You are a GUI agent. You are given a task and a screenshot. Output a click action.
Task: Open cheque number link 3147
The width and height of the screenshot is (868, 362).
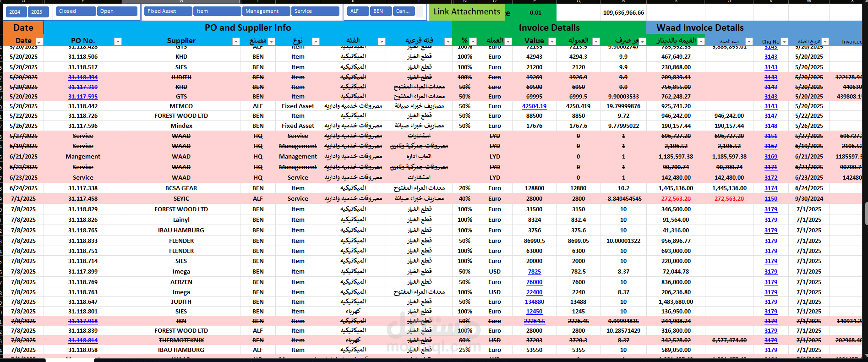[x=771, y=115]
